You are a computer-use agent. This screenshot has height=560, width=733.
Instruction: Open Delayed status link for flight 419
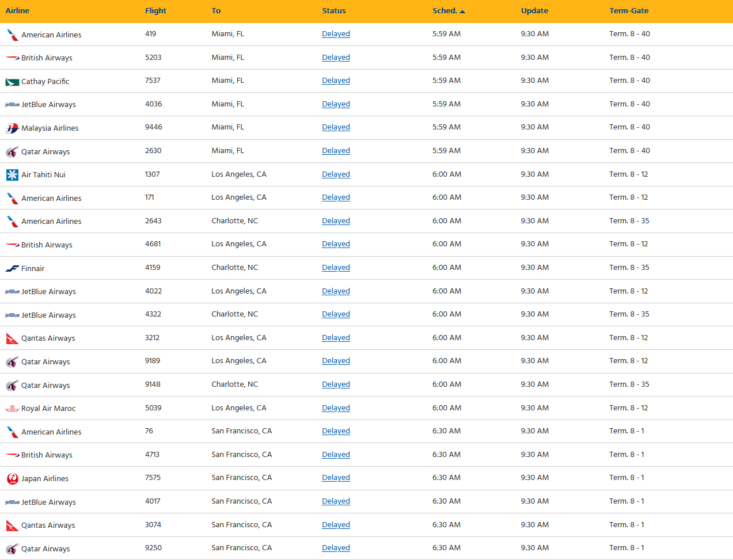pyautogui.click(x=336, y=34)
